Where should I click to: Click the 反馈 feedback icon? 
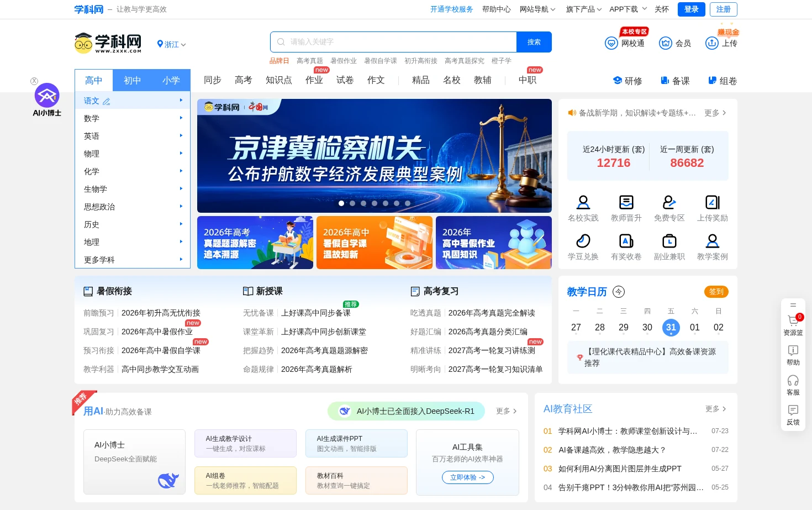point(793,410)
